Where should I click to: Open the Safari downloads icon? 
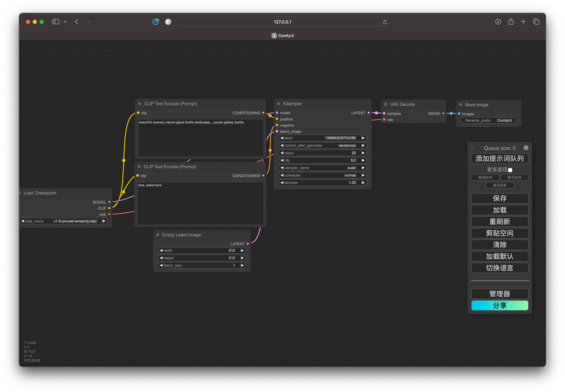(498, 22)
